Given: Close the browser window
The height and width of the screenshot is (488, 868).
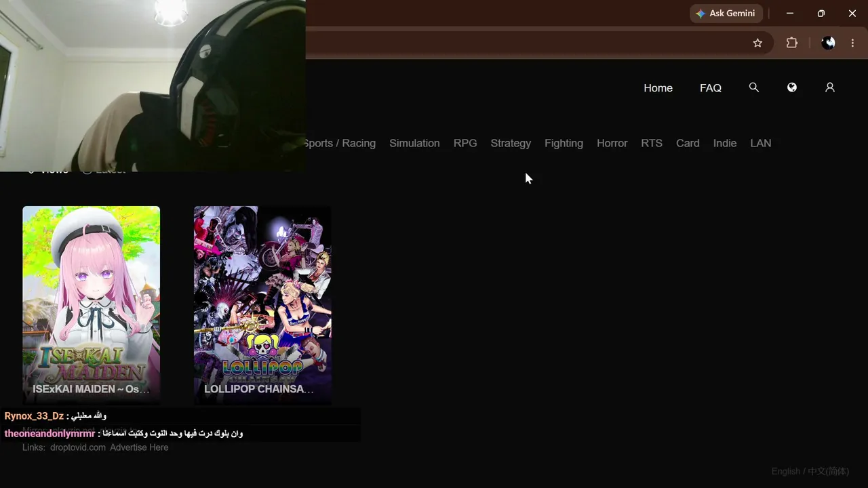Looking at the screenshot, I should pyautogui.click(x=852, y=14).
